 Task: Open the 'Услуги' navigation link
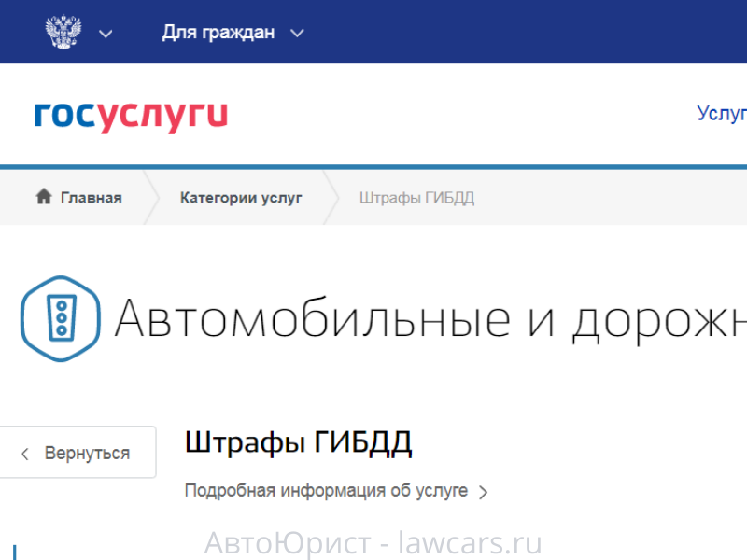tap(721, 114)
